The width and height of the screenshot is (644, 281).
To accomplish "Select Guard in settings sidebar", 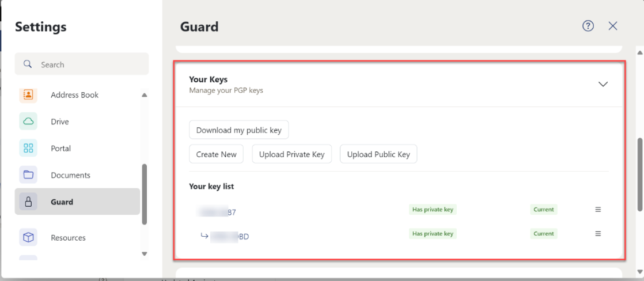I will [x=77, y=202].
